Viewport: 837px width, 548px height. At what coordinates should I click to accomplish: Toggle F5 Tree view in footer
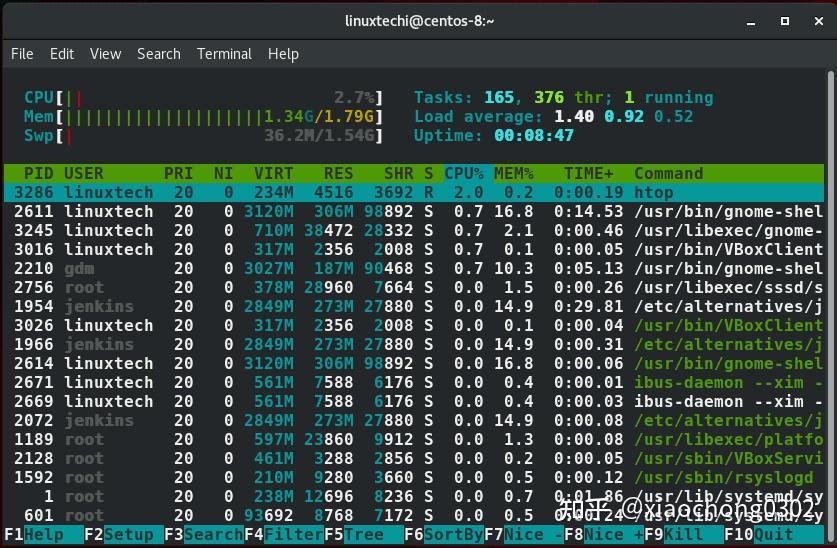[364, 534]
